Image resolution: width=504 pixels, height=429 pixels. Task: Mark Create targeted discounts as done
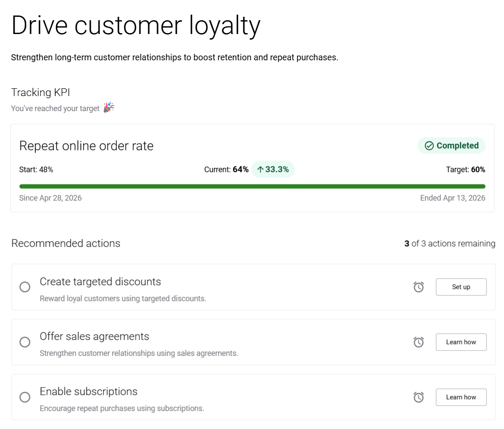pos(25,287)
